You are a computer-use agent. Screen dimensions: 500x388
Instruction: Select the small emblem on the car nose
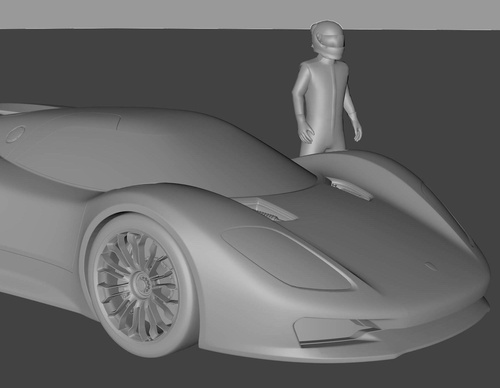[x=431, y=266]
